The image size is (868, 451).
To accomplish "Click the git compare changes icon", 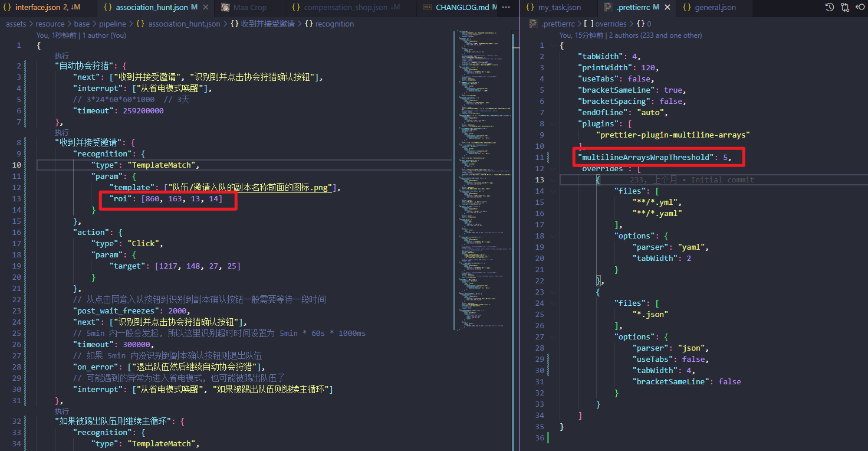I will coord(845,8).
